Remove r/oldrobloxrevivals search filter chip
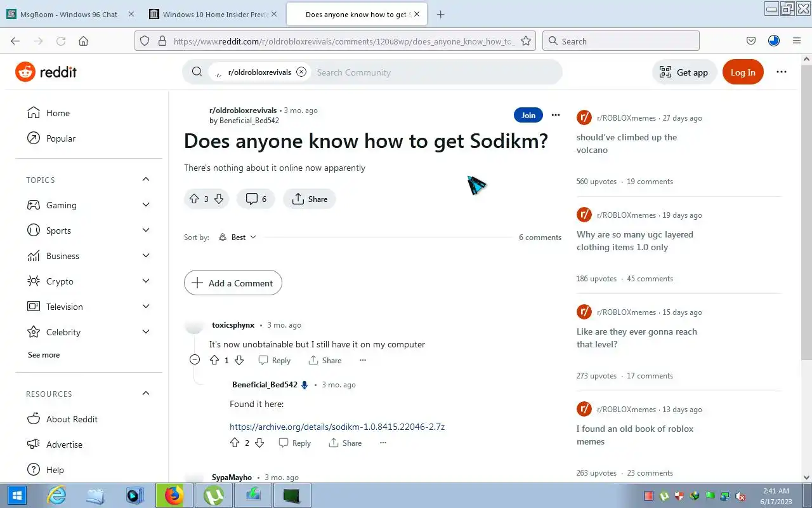 click(x=301, y=72)
